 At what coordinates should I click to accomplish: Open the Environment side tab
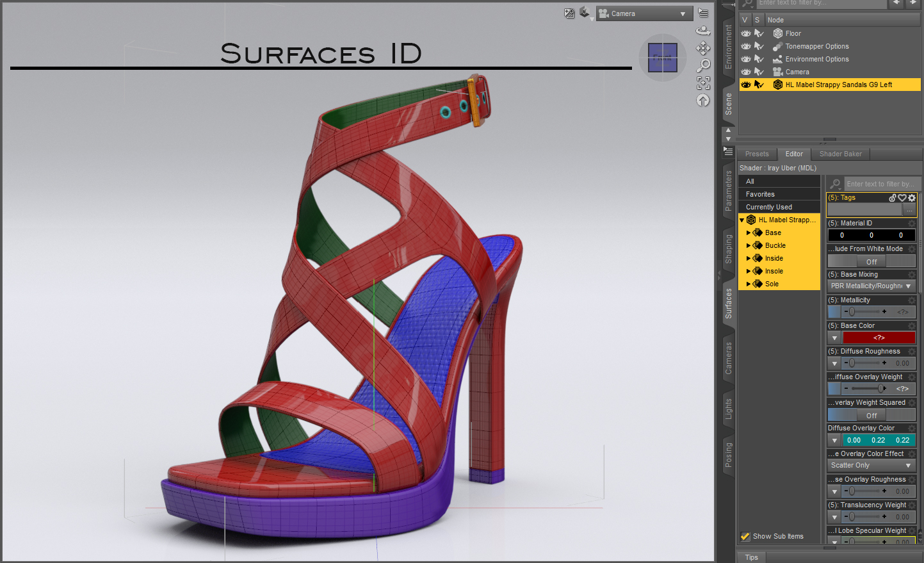point(729,47)
